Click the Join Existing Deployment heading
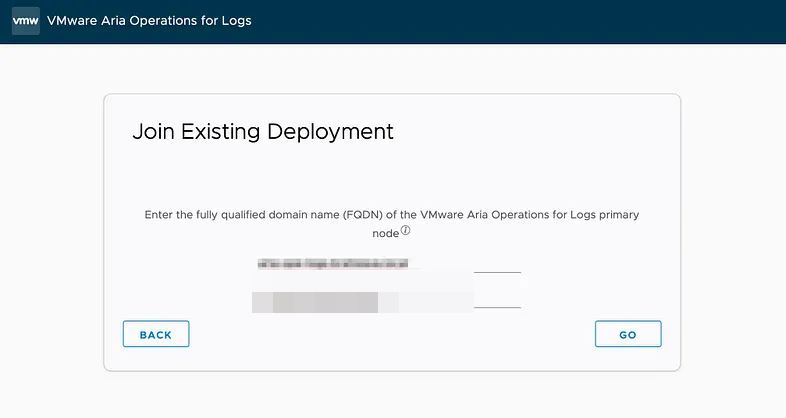 click(x=263, y=132)
